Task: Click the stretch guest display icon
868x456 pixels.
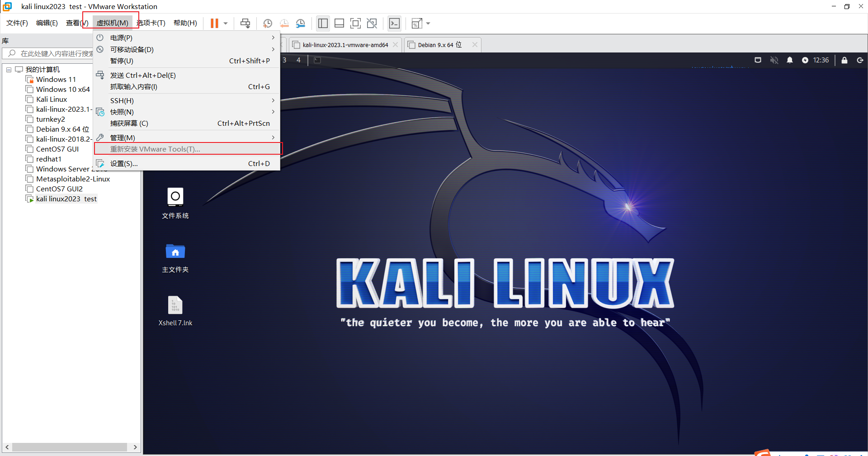Action: tap(417, 23)
